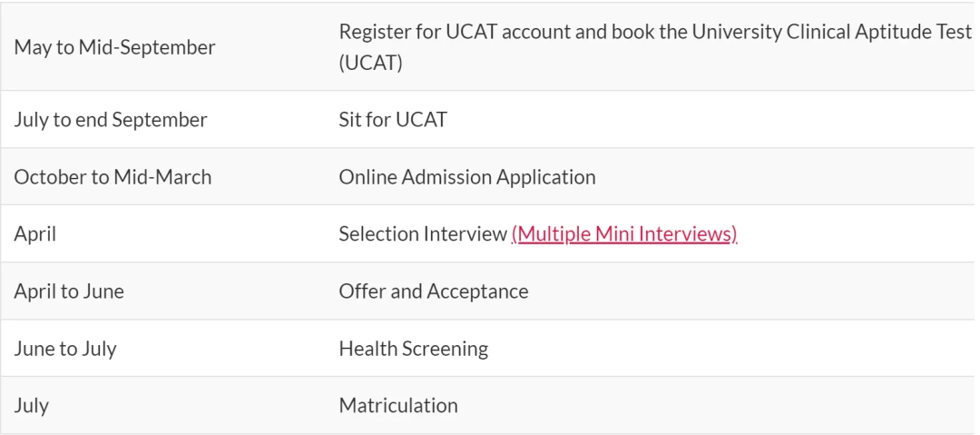This screenshot has height=435, width=980.
Task: Click the 'October to Mid-March' date cell
Action: tap(113, 177)
